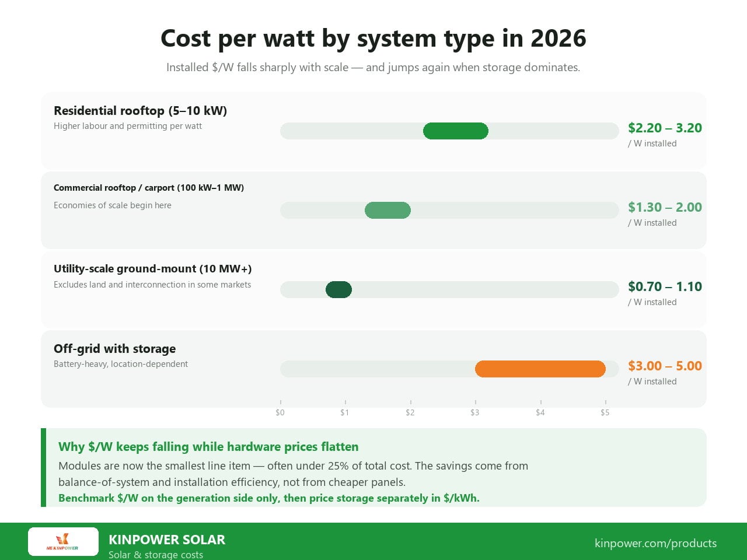Click the 'Off-grid with storage' heading
This screenshot has width=747, height=560.
115,349
